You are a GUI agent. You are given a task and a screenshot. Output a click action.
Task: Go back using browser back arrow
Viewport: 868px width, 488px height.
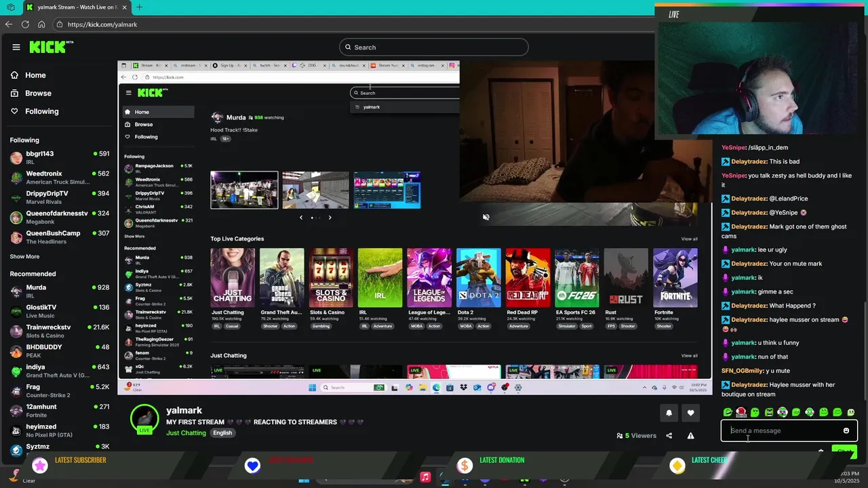click(x=9, y=24)
